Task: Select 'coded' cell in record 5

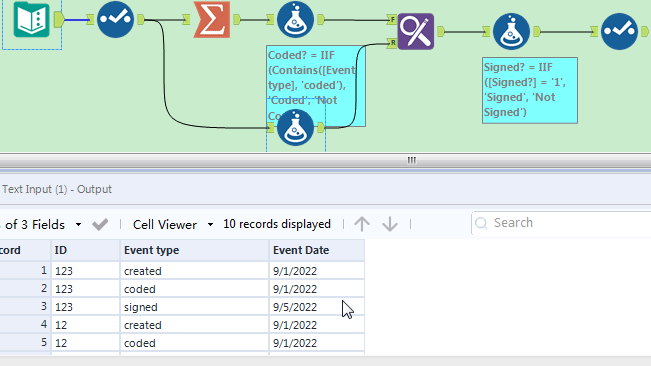Action: point(194,343)
